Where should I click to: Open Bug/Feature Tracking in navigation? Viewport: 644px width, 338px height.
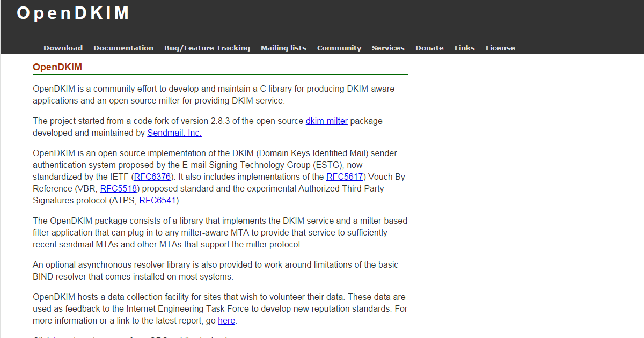pyautogui.click(x=207, y=48)
